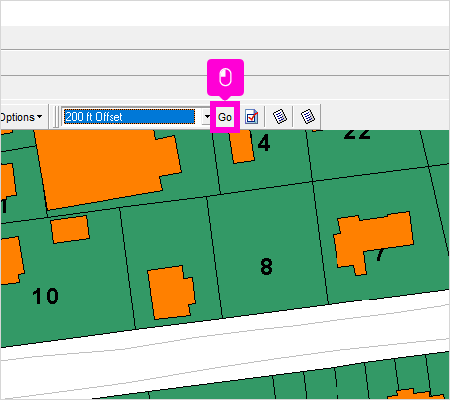Click the last tilted list page icon
Image resolution: width=450 pixels, height=400 pixels.
(x=308, y=117)
